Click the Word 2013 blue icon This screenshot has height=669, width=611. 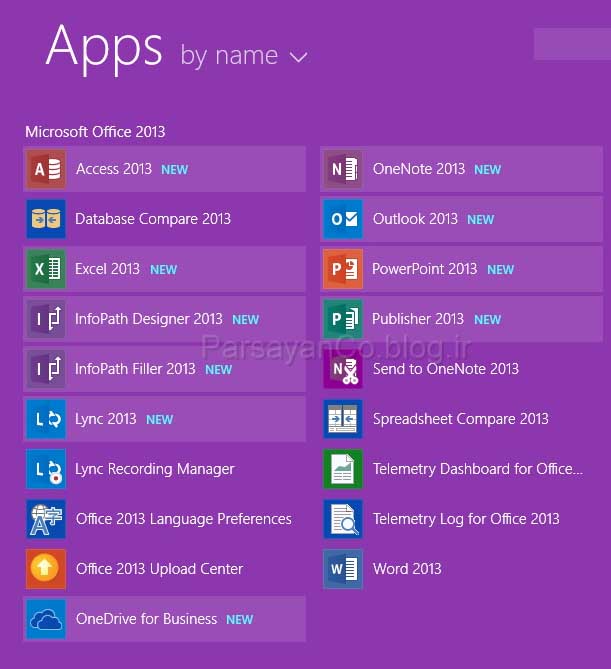[343, 569]
